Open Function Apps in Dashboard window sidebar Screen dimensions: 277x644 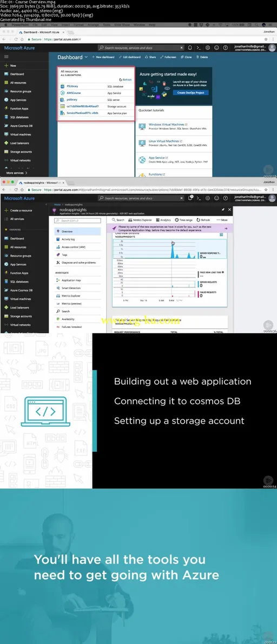[16, 109]
